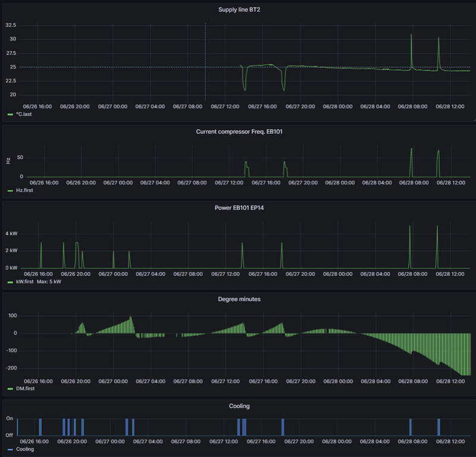476x457 pixels.
Task: Click the green °C.last legend color swatch
Action: (10, 114)
